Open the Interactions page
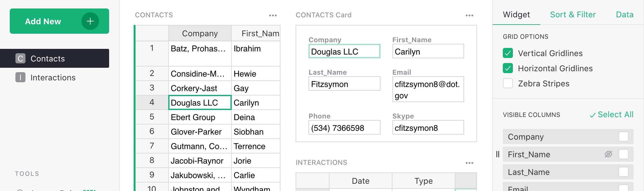 pos(53,78)
